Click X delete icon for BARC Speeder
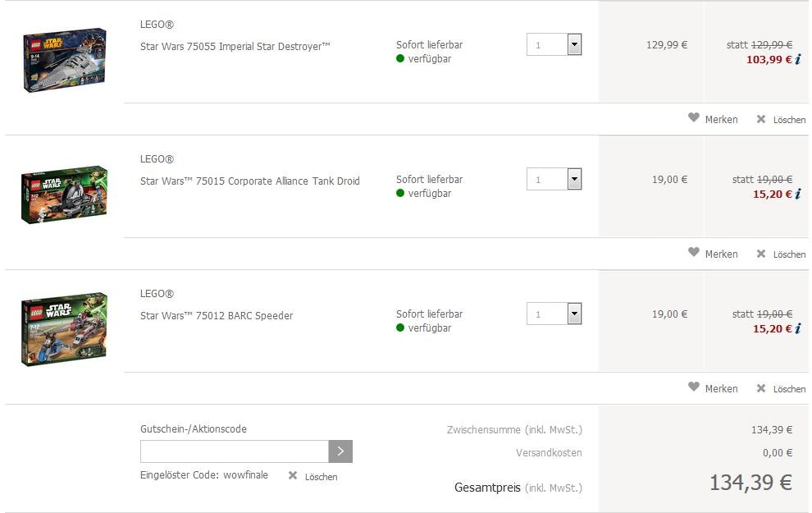 coord(760,388)
